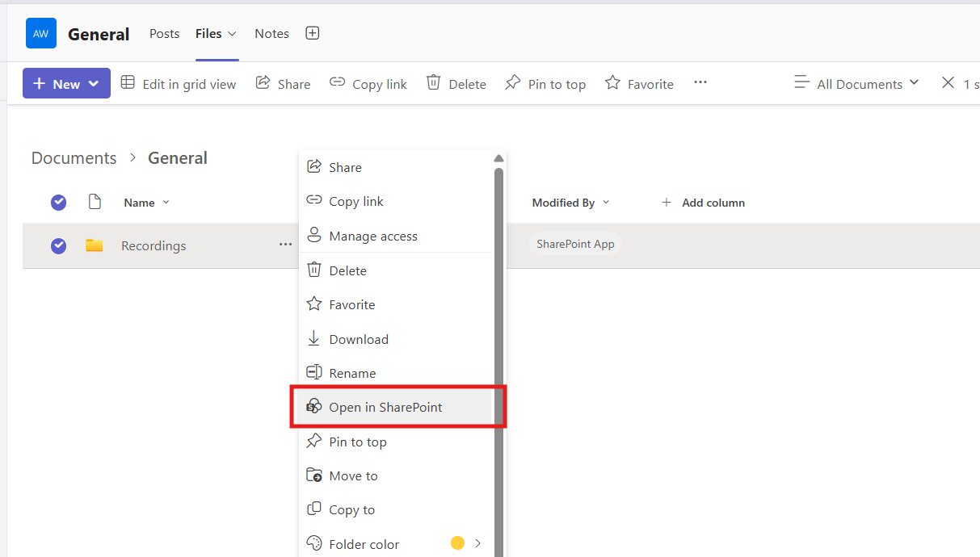Click Favorite star in the toolbar
Screen dimensions: 980x557
coord(613,83)
